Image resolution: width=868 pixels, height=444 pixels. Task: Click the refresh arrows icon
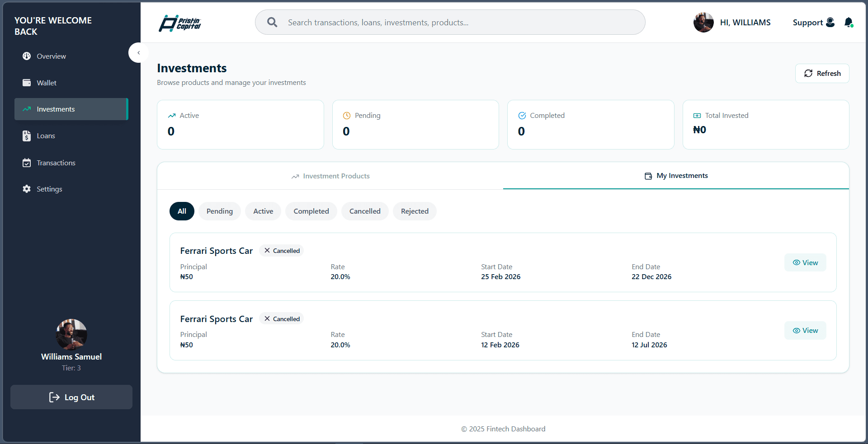[808, 73]
